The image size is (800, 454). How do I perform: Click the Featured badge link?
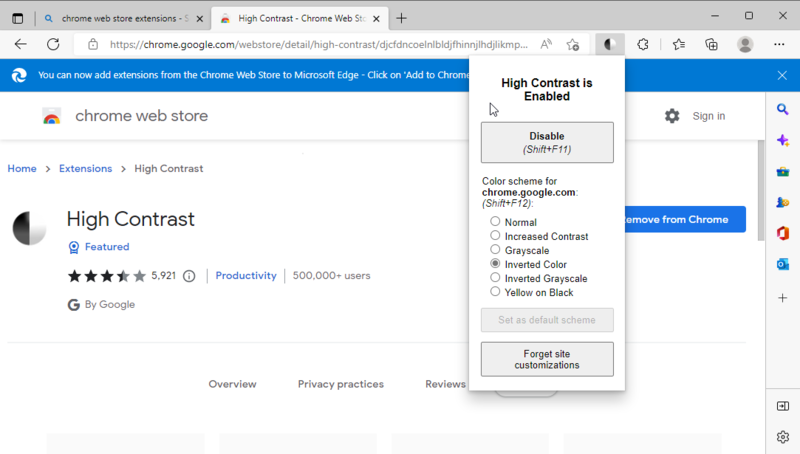99,247
